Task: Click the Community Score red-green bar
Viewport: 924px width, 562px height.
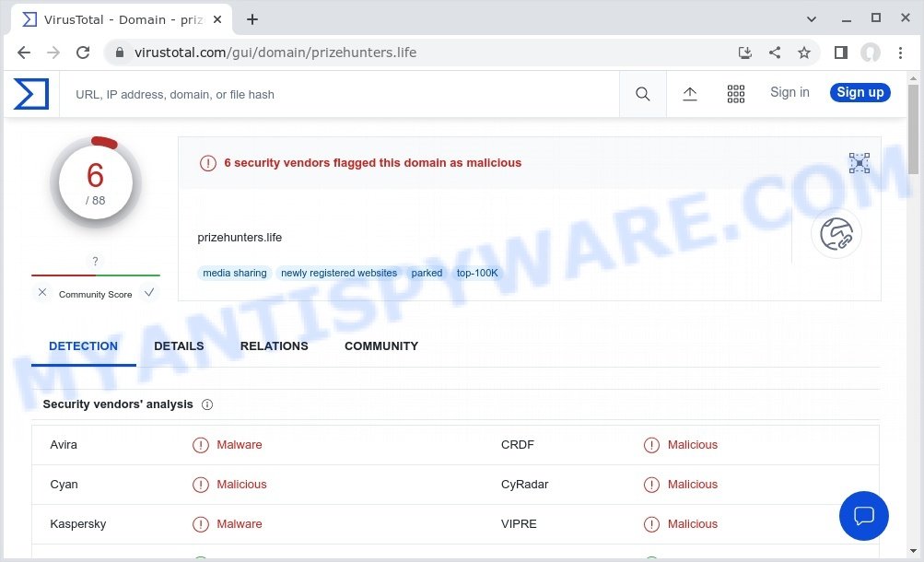Action: pyautogui.click(x=96, y=275)
